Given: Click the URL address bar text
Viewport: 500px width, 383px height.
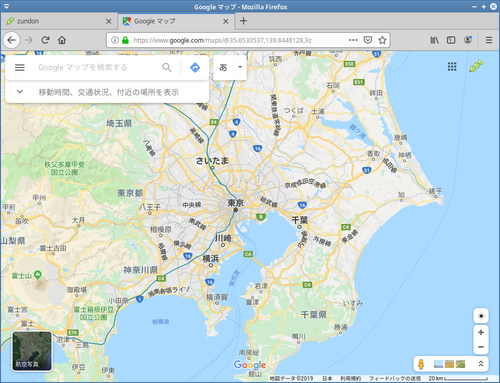Looking at the screenshot, I should pyautogui.click(x=222, y=40).
